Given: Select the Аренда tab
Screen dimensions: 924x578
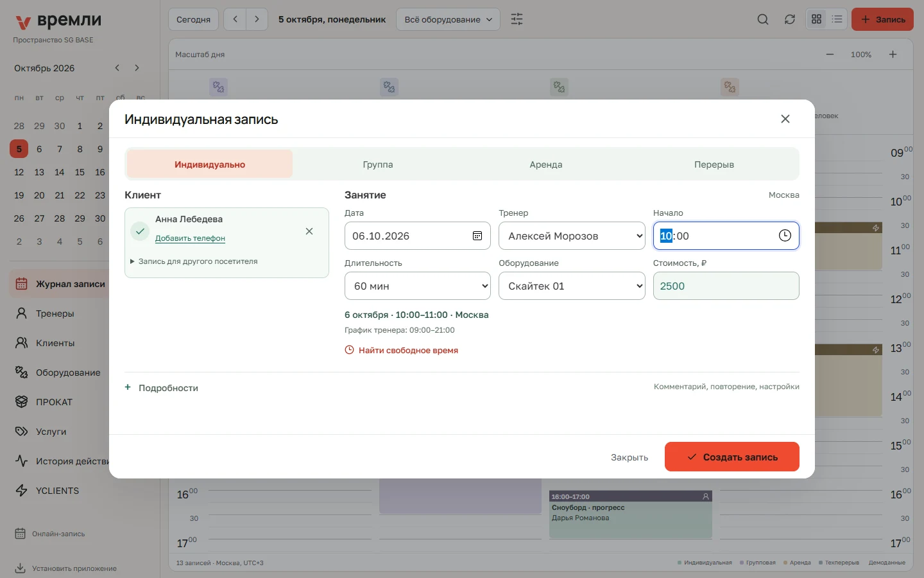Looking at the screenshot, I should (546, 164).
